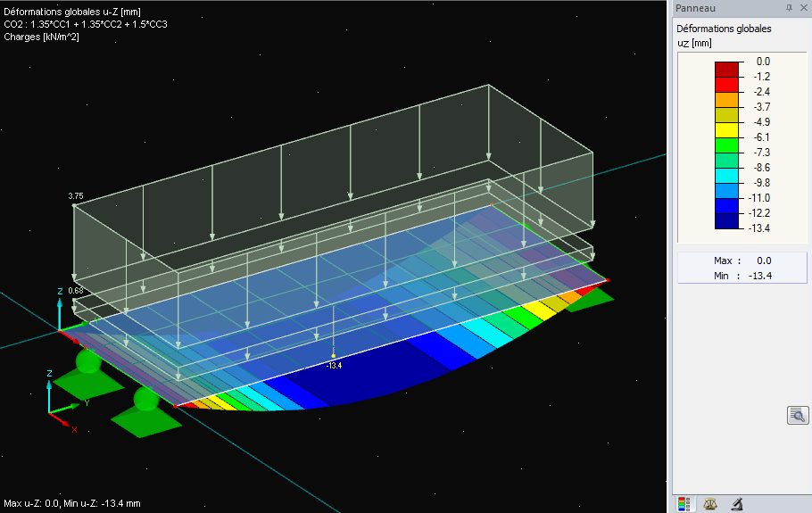Click legend value -6.1
The width and height of the screenshot is (812, 513).
pyautogui.click(x=762, y=137)
